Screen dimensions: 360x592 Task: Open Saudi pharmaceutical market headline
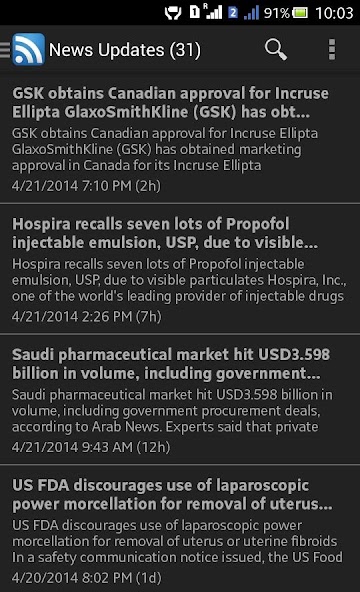171,364
